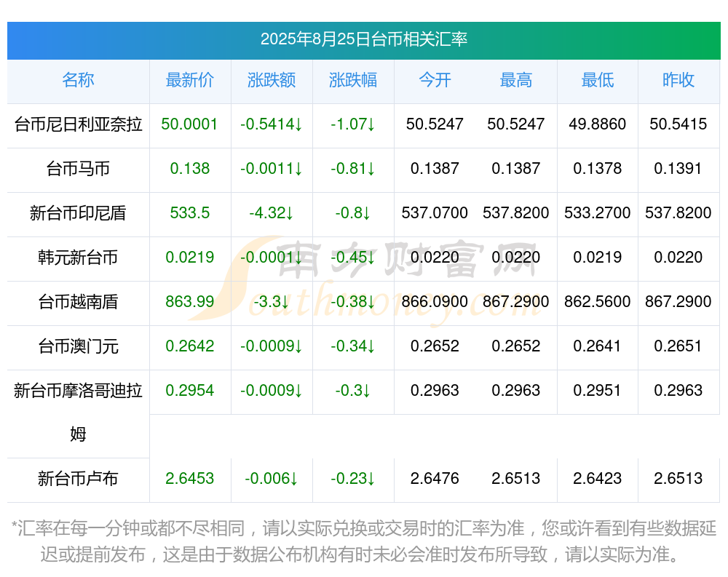The image size is (728, 577).
Task: Click the 涨跌幅 column header
Action: click(353, 80)
